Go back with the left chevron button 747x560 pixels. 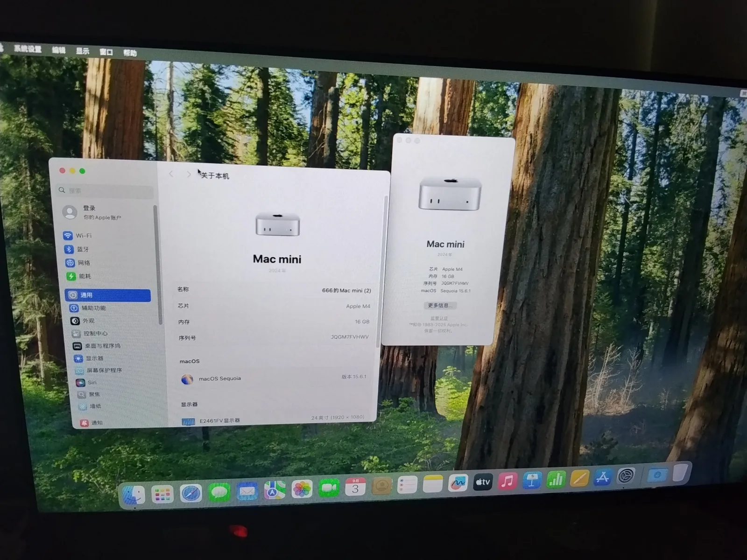(x=171, y=174)
